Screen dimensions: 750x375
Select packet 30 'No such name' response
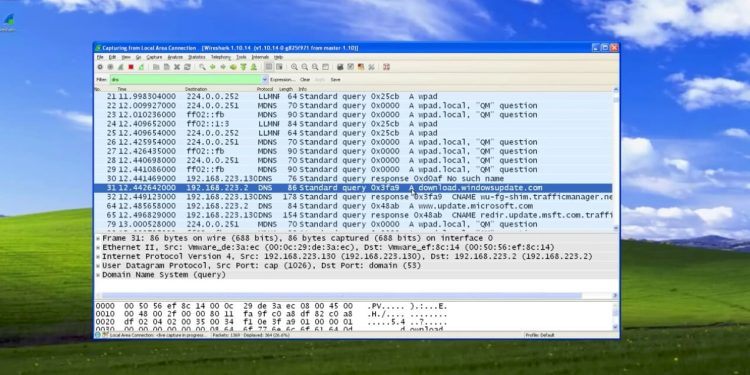(x=353, y=178)
